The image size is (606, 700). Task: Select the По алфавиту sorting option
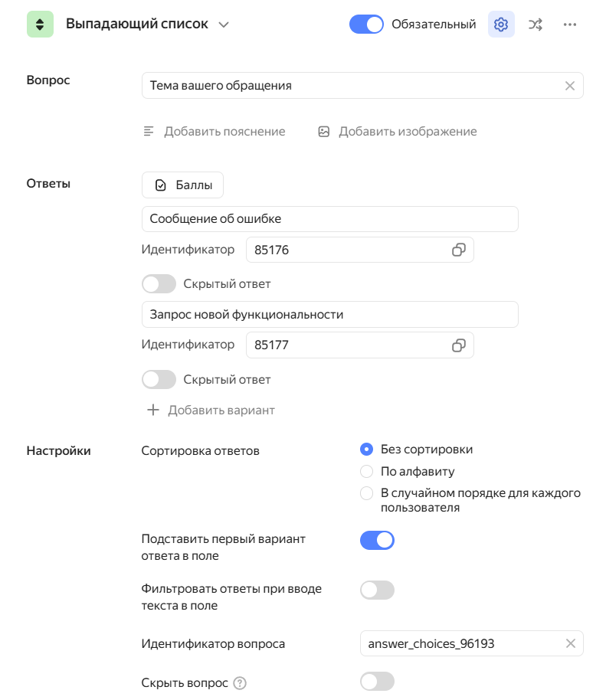(367, 472)
